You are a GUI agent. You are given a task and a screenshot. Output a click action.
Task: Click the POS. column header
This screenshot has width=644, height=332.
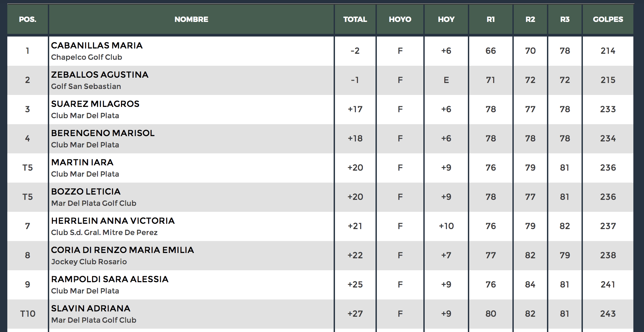pyautogui.click(x=28, y=19)
